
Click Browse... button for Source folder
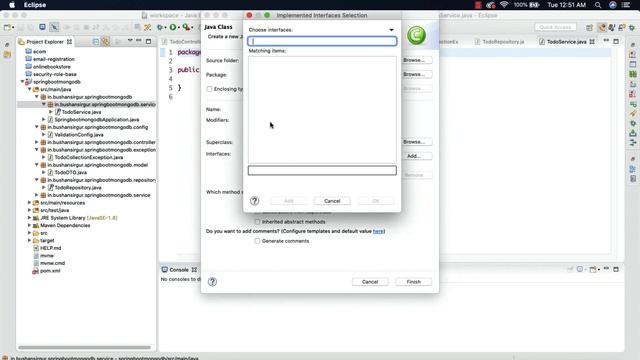[414, 60]
